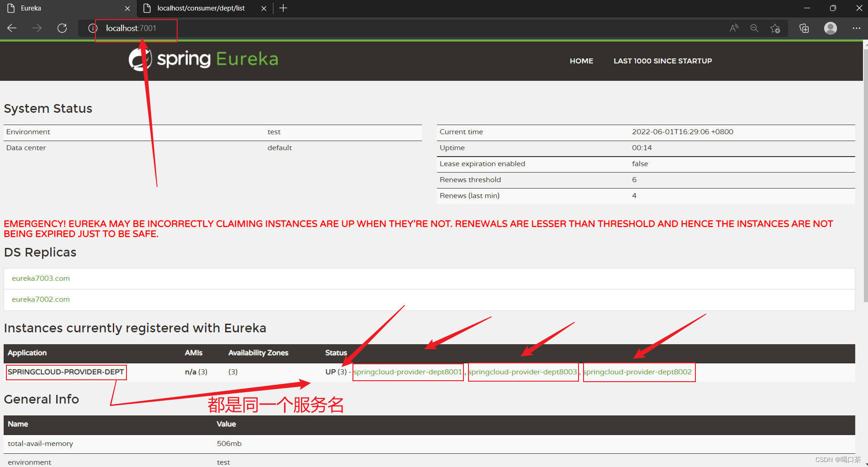
Task: Click the total-avail-memory value 506mb
Action: 229,444
